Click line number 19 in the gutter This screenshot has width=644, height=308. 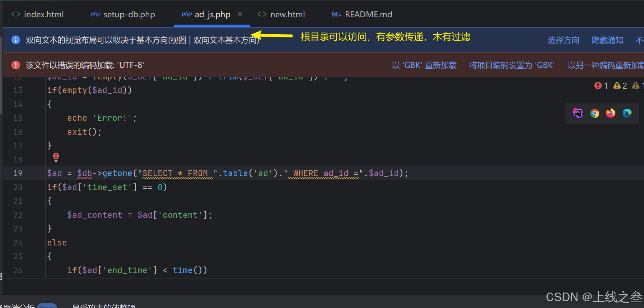point(18,174)
